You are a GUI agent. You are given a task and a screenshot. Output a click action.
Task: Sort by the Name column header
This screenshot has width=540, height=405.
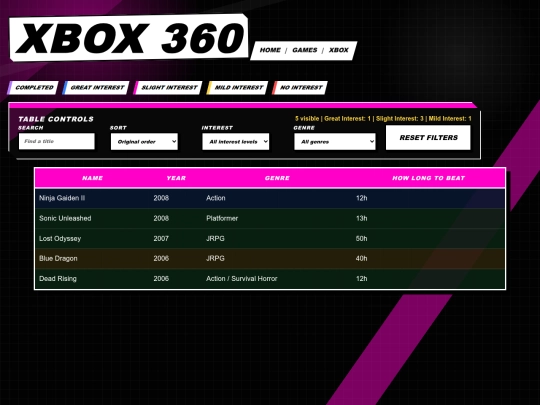click(x=92, y=178)
